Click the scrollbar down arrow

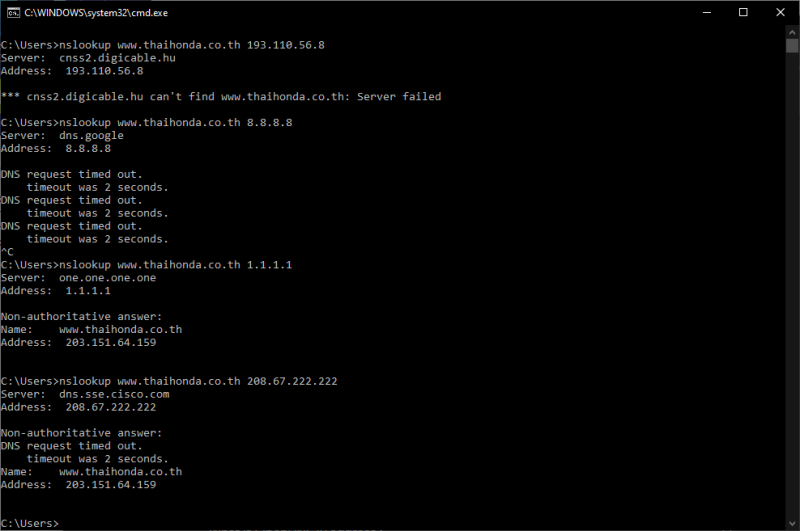(791, 523)
